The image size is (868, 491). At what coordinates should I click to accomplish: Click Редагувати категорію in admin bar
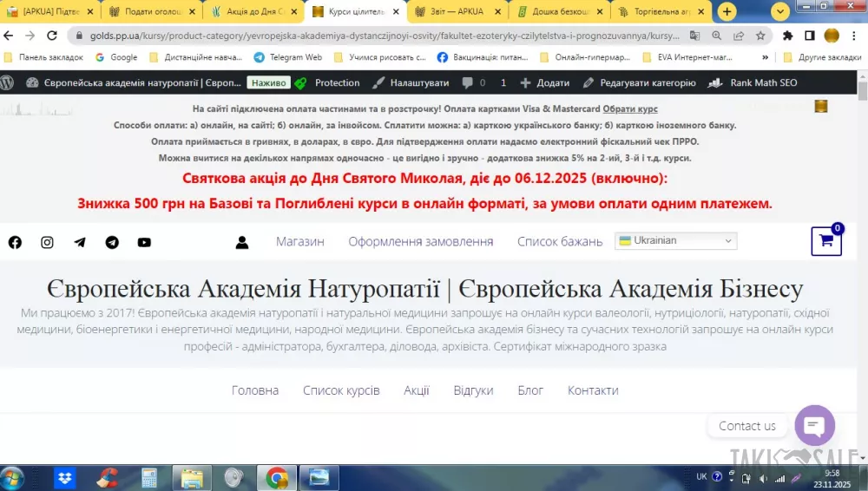point(639,82)
